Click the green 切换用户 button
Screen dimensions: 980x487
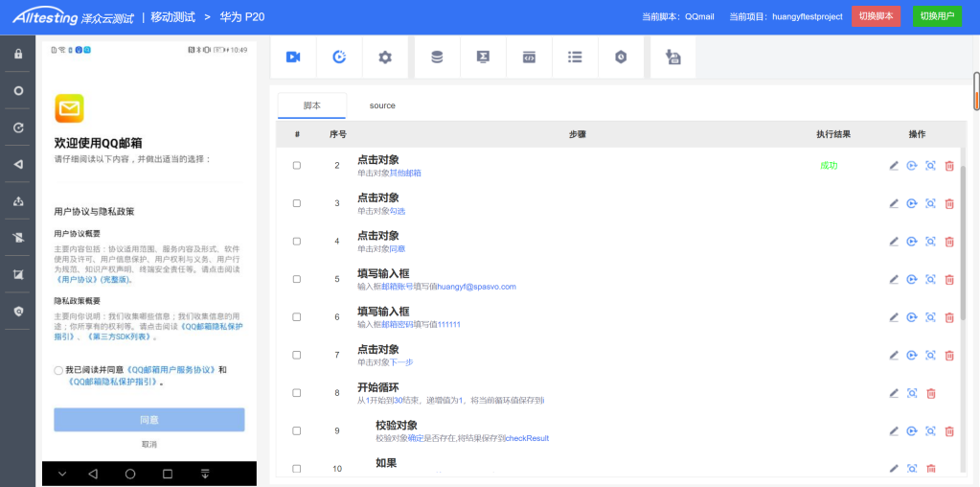tap(937, 16)
